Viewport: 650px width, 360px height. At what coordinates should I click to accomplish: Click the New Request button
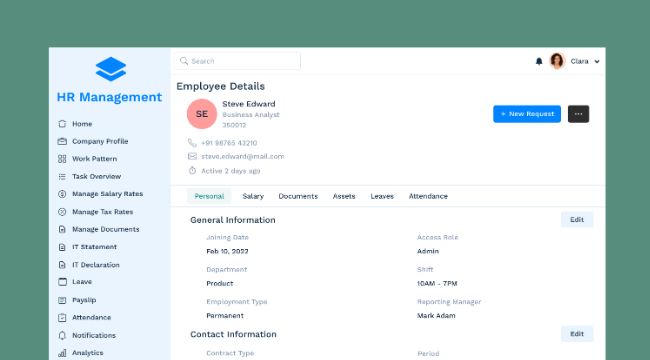pos(527,114)
